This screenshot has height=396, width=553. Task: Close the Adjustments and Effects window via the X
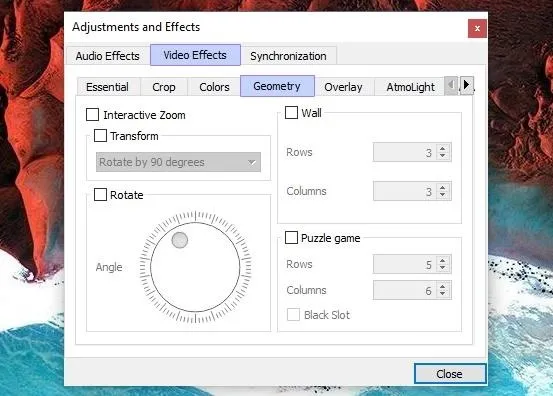tap(477, 29)
